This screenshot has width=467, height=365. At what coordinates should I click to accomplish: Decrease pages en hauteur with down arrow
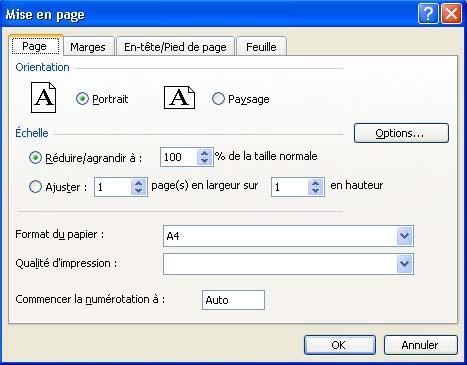coord(316,191)
